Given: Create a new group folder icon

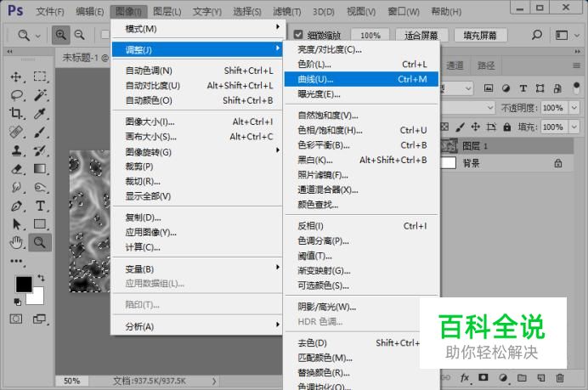Looking at the screenshot, I should point(522,377).
